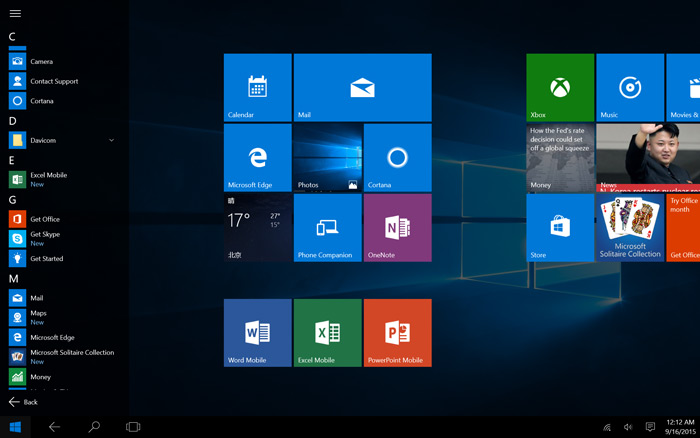Click the hamburger menu button

pyautogui.click(x=15, y=13)
